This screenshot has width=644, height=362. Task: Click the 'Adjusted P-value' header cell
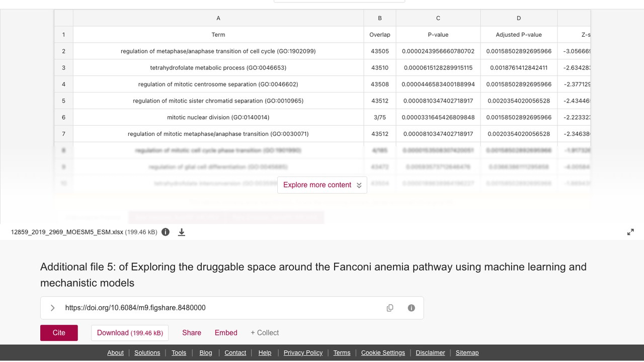coord(519,35)
